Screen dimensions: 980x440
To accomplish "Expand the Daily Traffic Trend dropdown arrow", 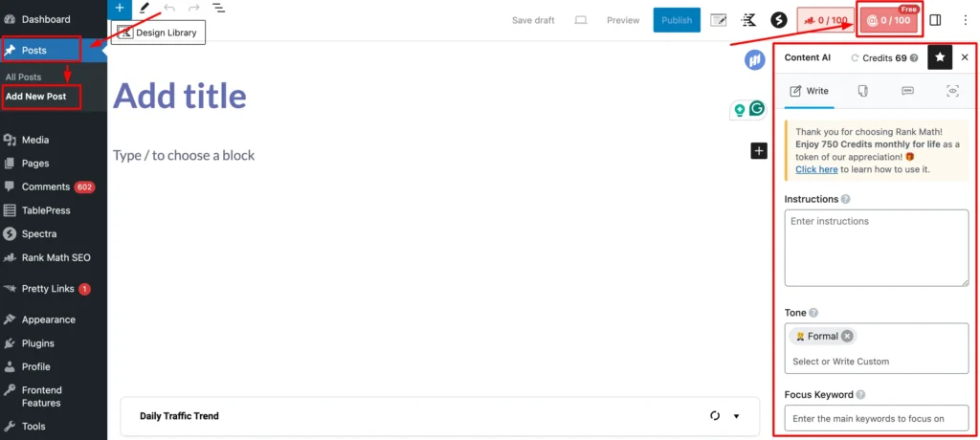I will pos(736,416).
